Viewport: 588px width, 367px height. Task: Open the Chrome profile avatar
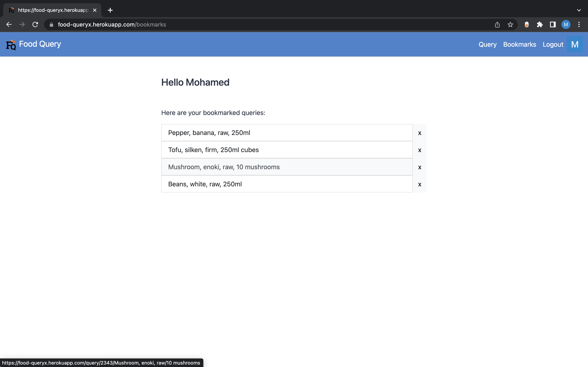point(566,24)
